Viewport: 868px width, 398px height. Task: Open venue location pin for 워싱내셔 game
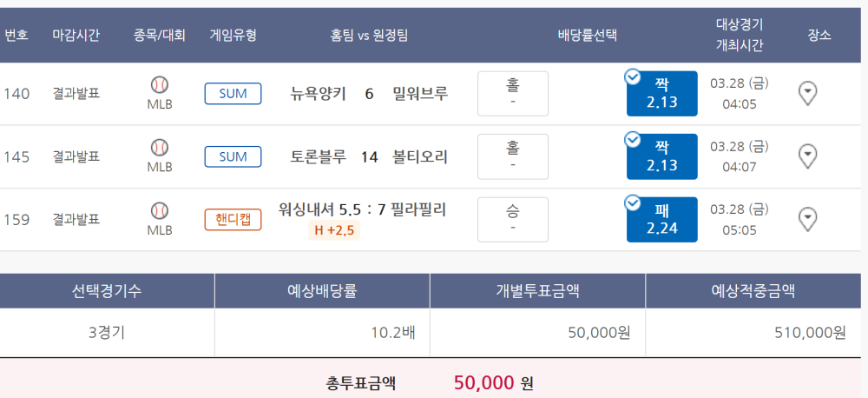pos(807,220)
